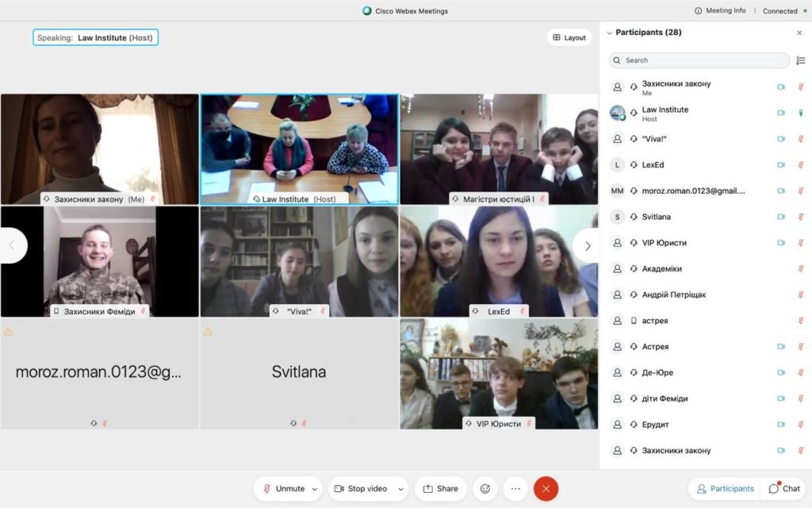Click the muted mic icon beside Svitlana
812x508 pixels.
[801, 217]
